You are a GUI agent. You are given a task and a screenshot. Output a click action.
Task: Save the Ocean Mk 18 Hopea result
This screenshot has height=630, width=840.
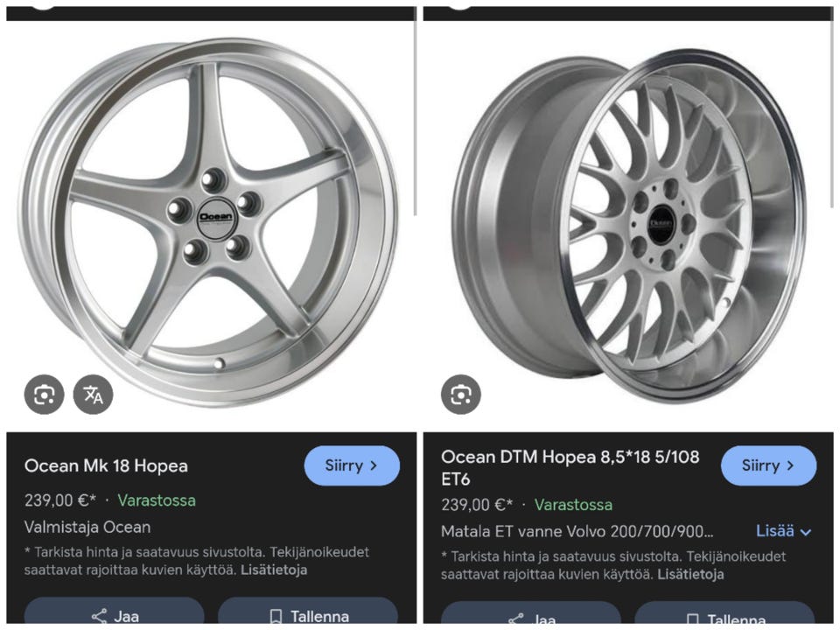(x=308, y=615)
